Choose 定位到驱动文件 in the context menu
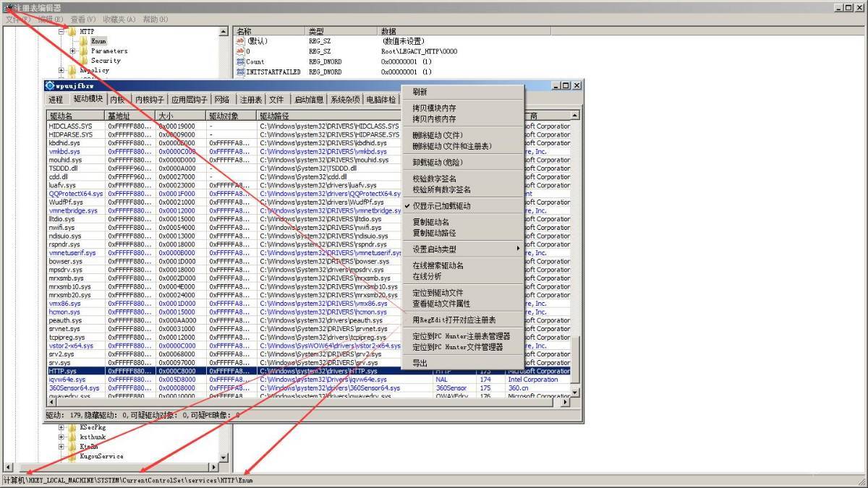This screenshot has width=868, height=488. (462, 293)
